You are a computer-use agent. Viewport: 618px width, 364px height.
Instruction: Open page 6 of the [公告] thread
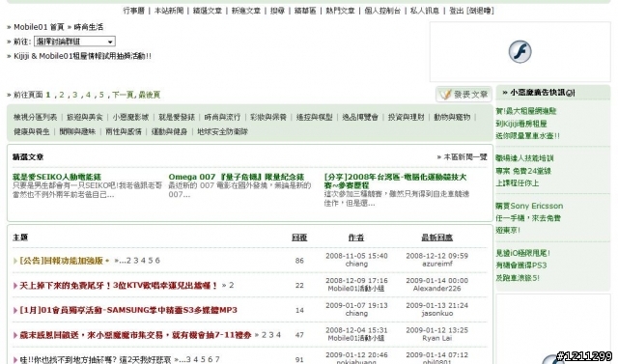[x=157, y=261]
